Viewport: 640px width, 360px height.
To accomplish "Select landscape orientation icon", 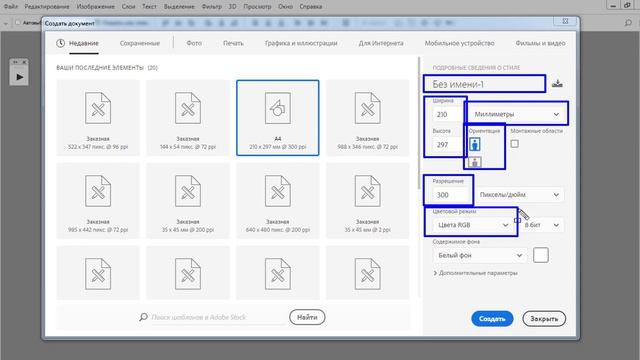I will click(x=474, y=162).
